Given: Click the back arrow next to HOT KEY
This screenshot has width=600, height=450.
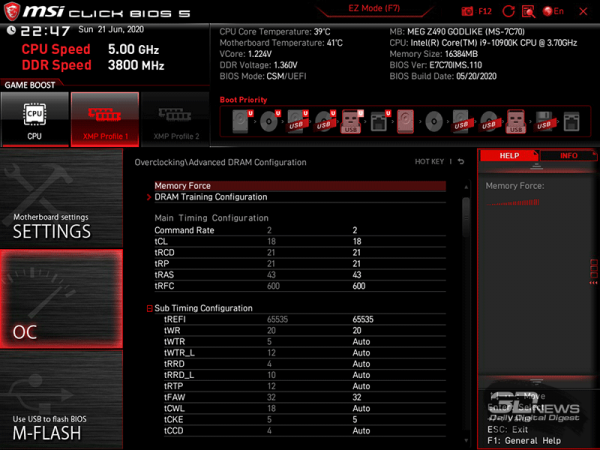Looking at the screenshot, I should tap(461, 162).
